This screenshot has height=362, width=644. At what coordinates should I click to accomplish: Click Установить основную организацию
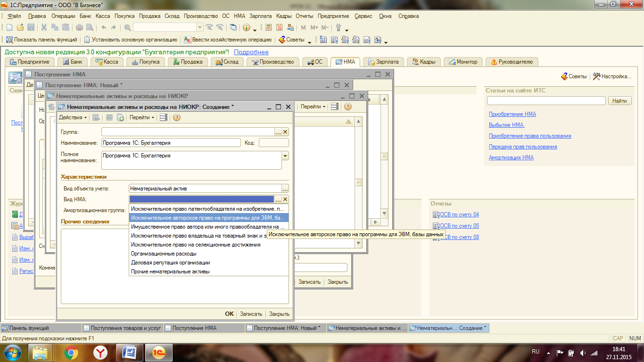coord(131,40)
